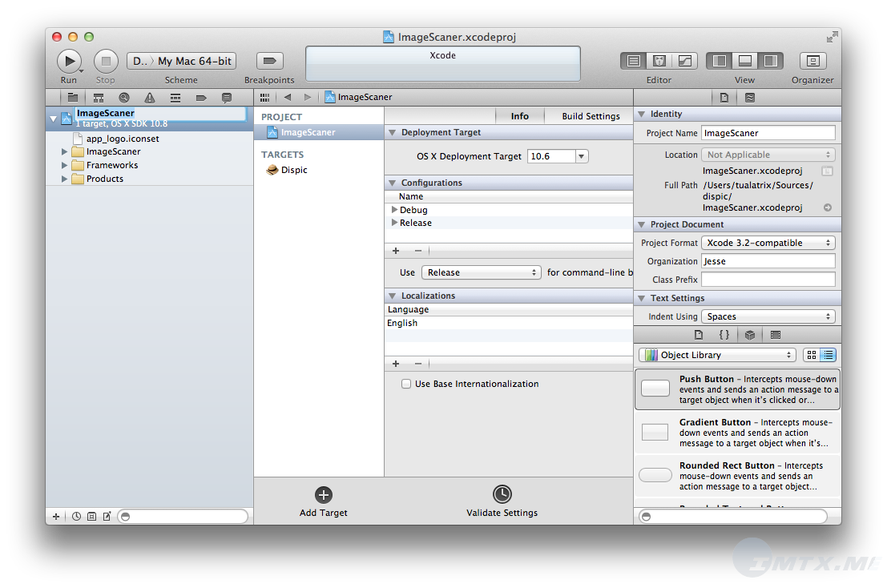The height and width of the screenshot is (588, 887).
Task: Select the Dispic target
Action: (318, 170)
